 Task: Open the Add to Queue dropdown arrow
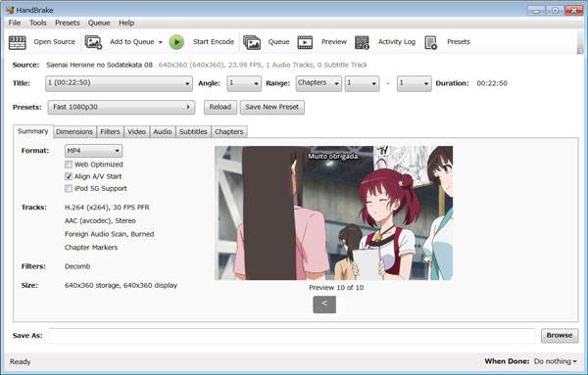[x=160, y=42]
